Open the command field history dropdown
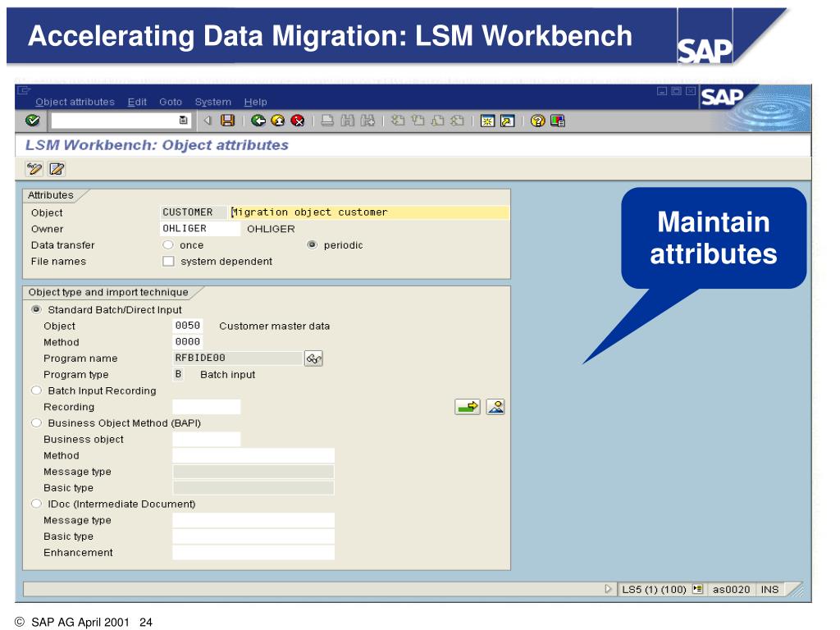The width and height of the screenshot is (840, 630). click(x=183, y=121)
